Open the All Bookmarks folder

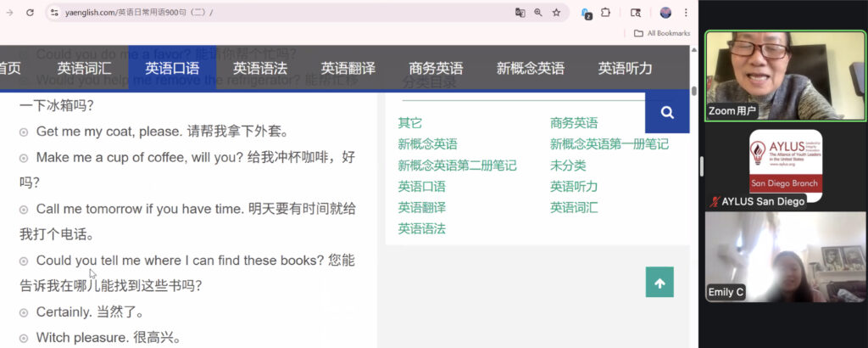click(x=662, y=33)
